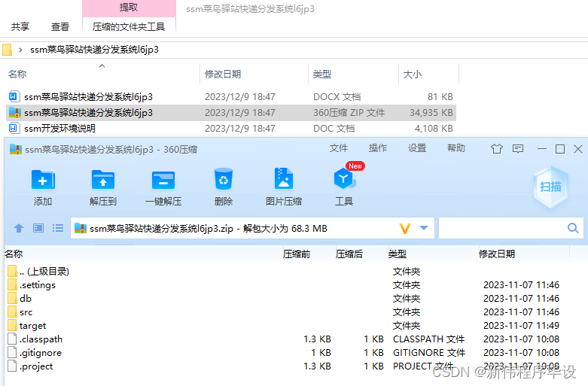Image resolution: width=588 pixels, height=386 pixels.
Task: Select the .. (上级目录) row
Action: (44, 272)
